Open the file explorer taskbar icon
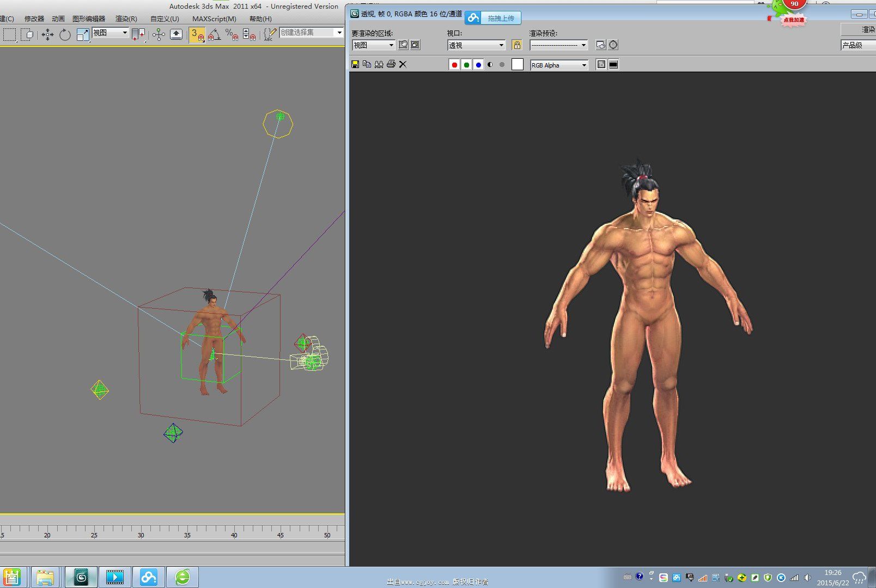Image resolution: width=876 pixels, height=588 pixels. (x=45, y=577)
